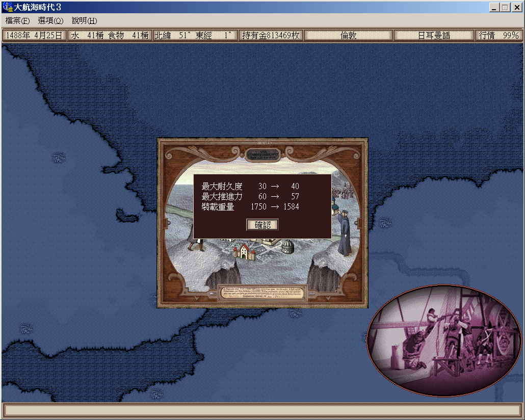Viewport: 525px width, 420px height.
Task: Click the game icon in title bar
Action: click(x=7, y=7)
